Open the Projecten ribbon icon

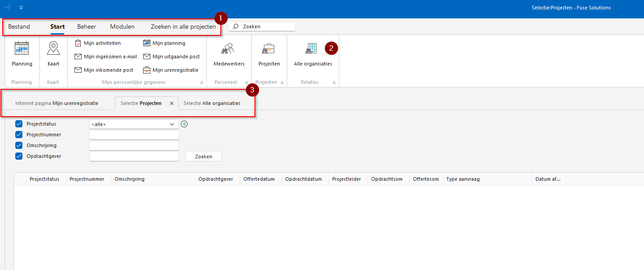point(269,48)
